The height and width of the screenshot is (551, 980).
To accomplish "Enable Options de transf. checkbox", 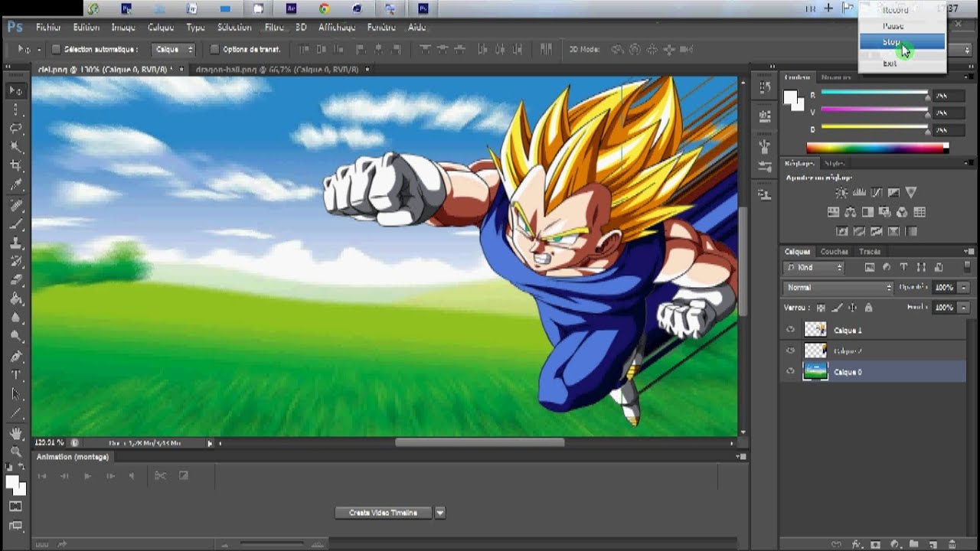I will 214,50.
